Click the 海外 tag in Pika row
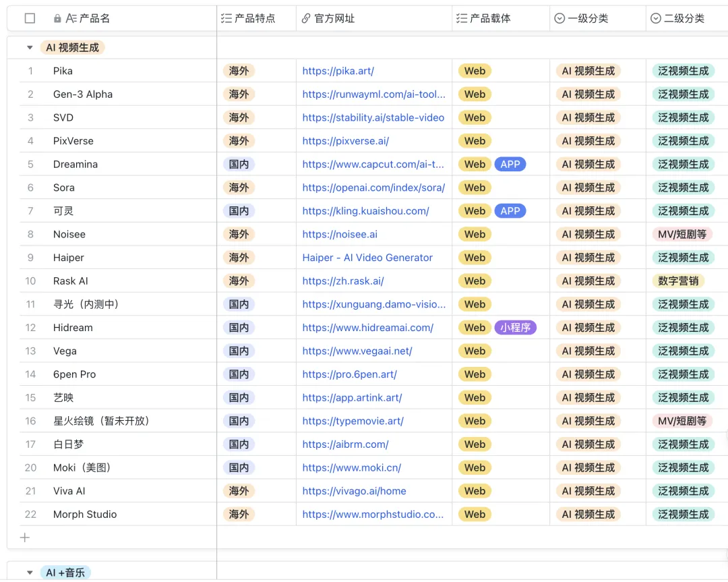Image resolution: width=728 pixels, height=582 pixels. pos(239,71)
